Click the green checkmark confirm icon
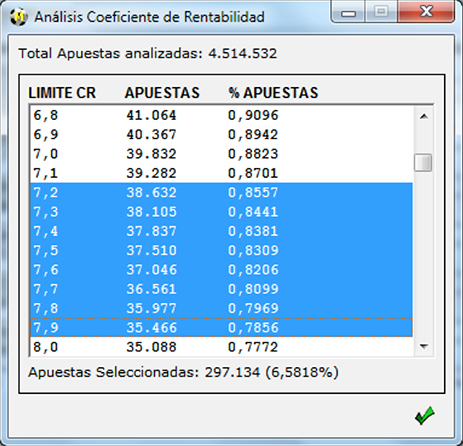This screenshot has width=463, height=446. 425,415
